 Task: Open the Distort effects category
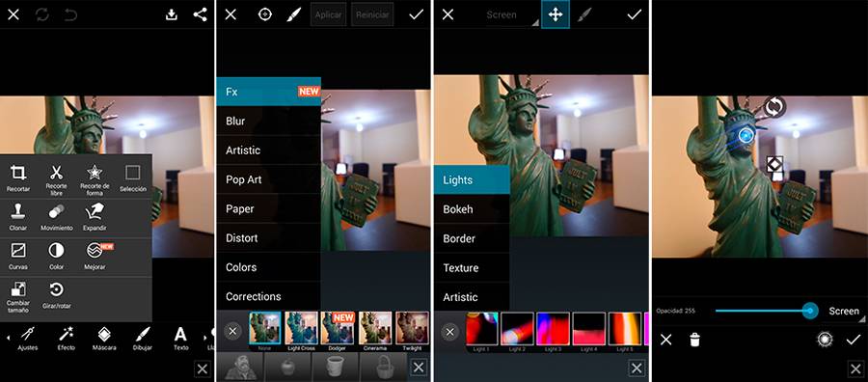pos(268,238)
